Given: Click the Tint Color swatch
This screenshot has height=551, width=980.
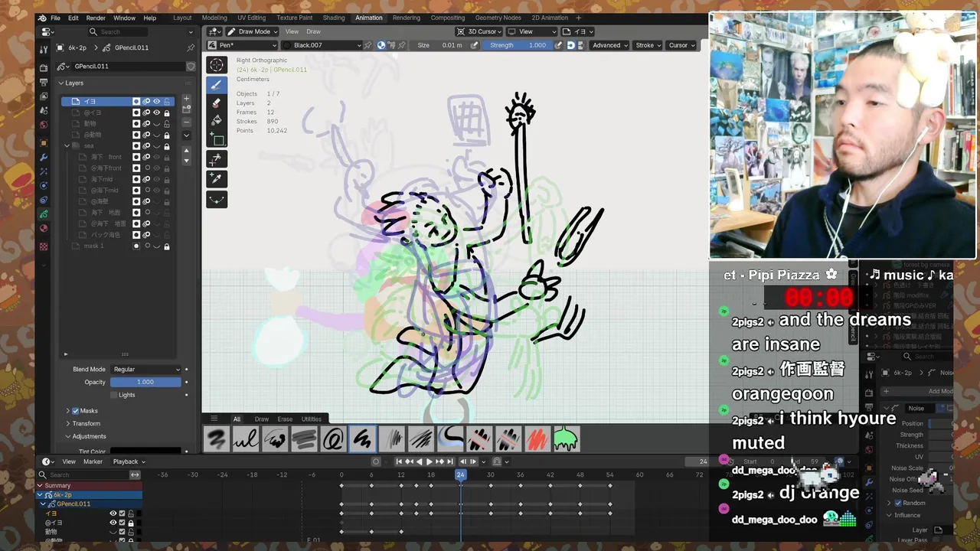Looking at the screenshot, I should pyautogui.click(x=145, y=451).
